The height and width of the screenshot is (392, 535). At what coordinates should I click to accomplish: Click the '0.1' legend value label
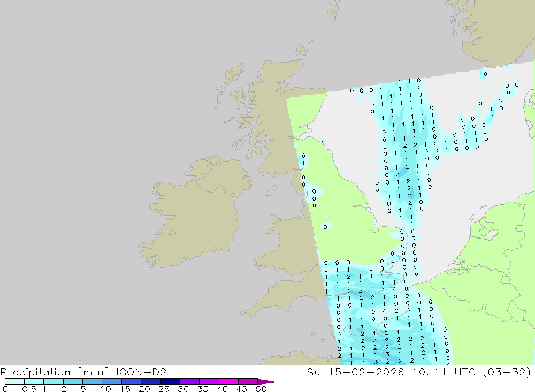9,389
